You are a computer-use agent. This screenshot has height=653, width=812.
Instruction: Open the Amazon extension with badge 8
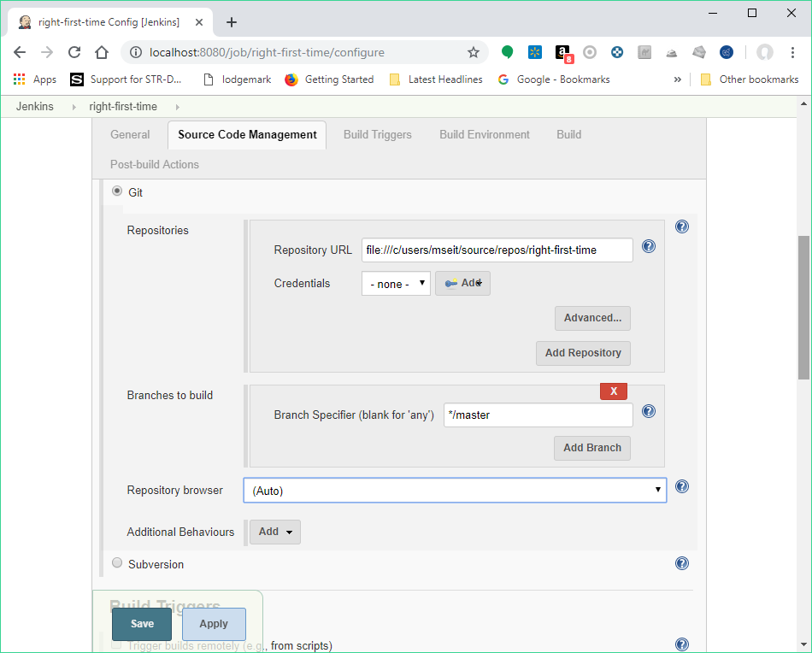(564, 53)
